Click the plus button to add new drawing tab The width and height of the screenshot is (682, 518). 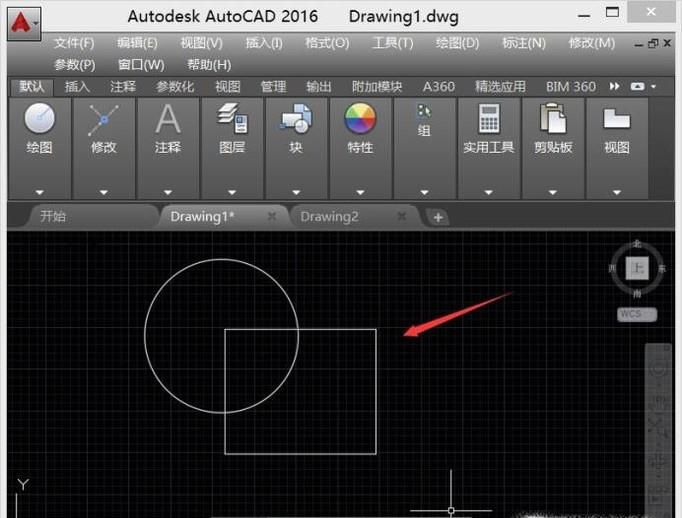coord(438,217)
